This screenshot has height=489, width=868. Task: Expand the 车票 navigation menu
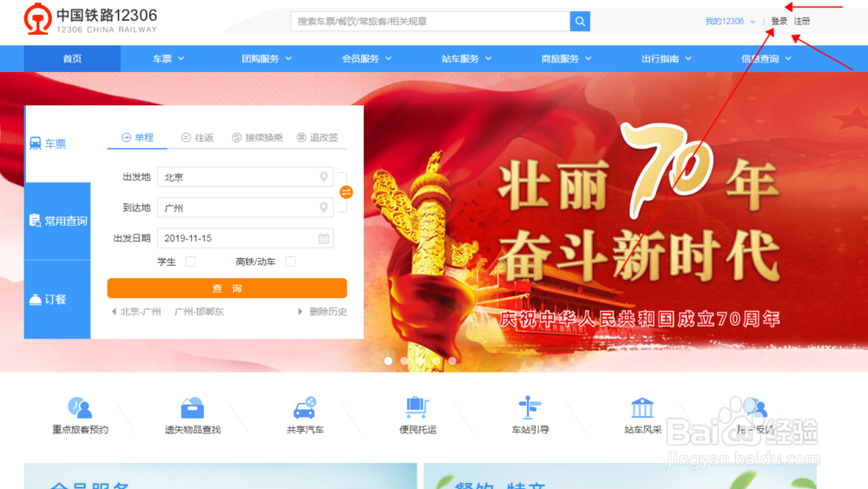pyautogui.click(x=168, y=59)
